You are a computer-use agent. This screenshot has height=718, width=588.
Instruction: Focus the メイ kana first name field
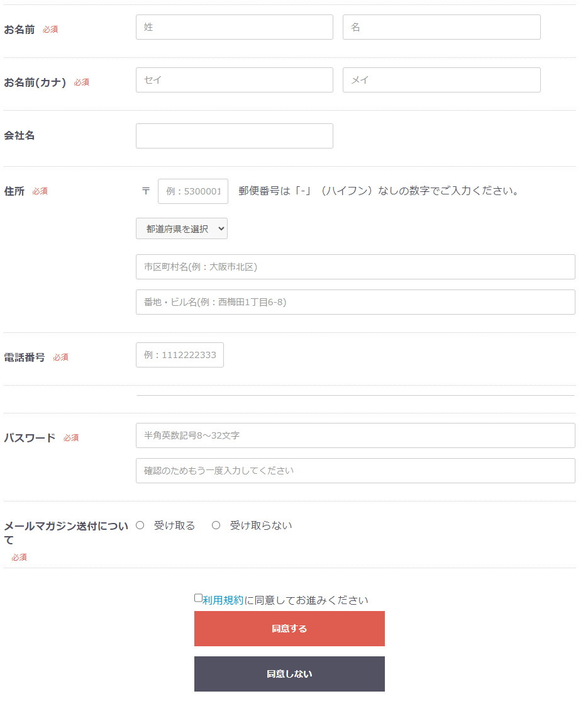tap(441, 80)
